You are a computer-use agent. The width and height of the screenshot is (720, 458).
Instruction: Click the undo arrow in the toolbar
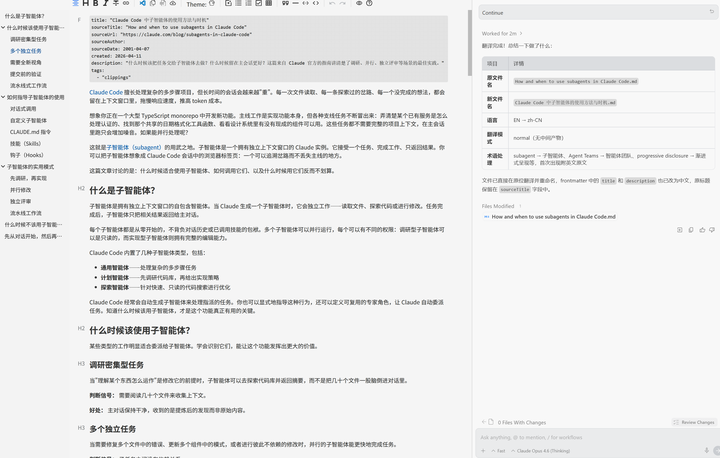point(332,3)
